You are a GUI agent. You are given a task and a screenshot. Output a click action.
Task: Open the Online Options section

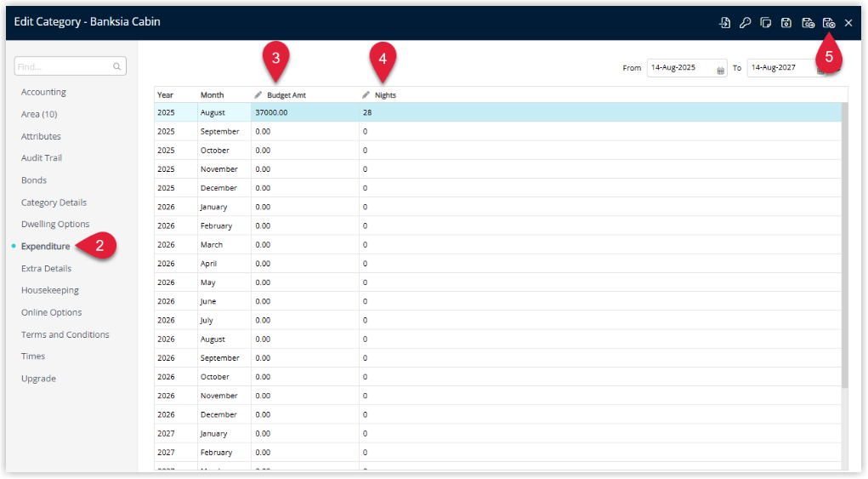point(52,312)
